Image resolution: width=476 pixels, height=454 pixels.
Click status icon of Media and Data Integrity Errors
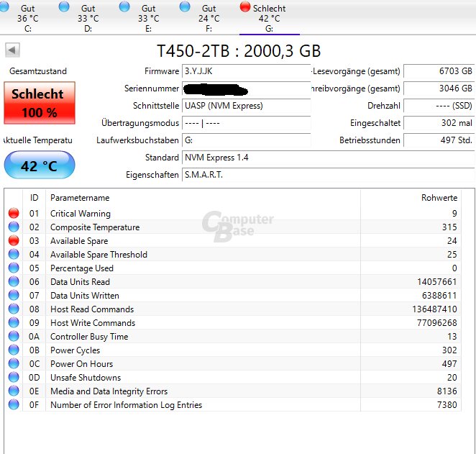[14, 391]
